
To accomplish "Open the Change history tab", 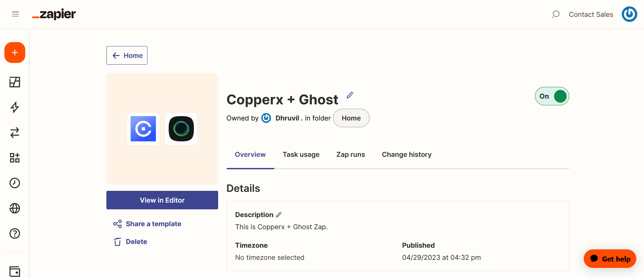I will pos(407,154).
